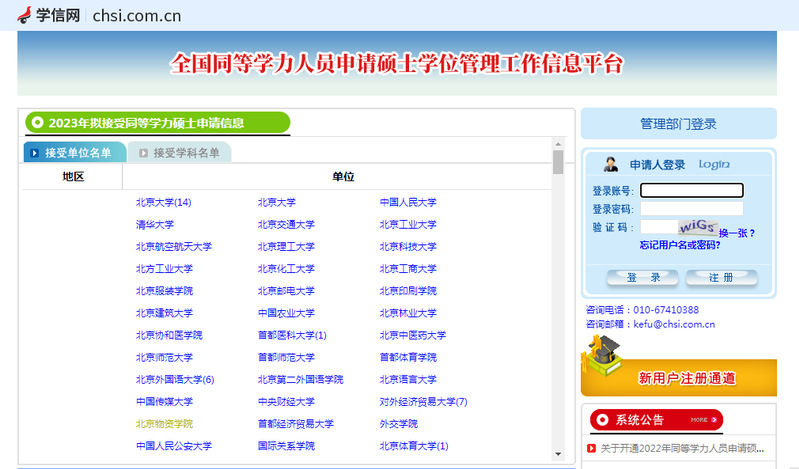
Task: Open 北京航空航天大学 link
Action: 174,247
